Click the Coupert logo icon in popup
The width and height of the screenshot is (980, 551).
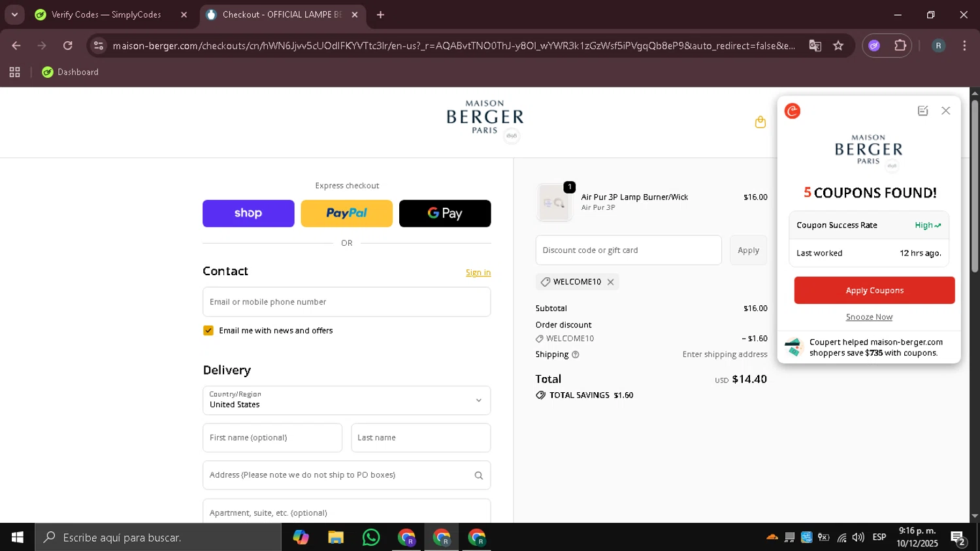click(x=792, y=111)
